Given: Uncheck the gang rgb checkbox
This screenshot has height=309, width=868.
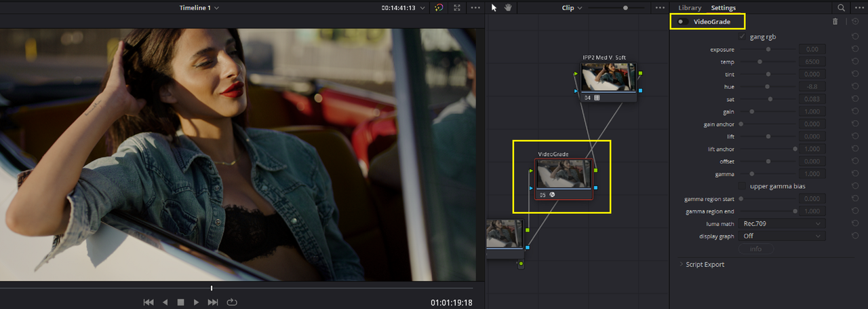Looking at the screenshot, I should coord(742,36).
